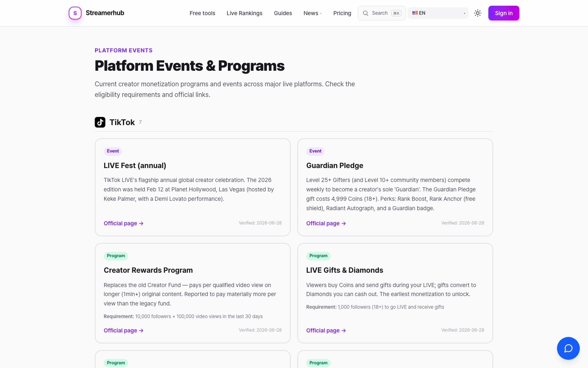Viewport: 588px width, 368px height.
Task: Click the TikTok platform logo icon
Action: pos(100,122)
